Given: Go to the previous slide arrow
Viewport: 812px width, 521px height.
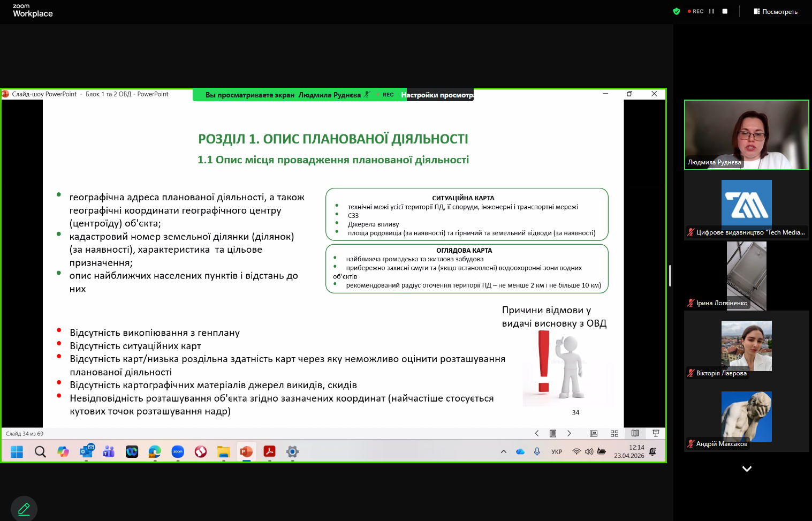Looking at the screenshot, I should click(537, 433).
